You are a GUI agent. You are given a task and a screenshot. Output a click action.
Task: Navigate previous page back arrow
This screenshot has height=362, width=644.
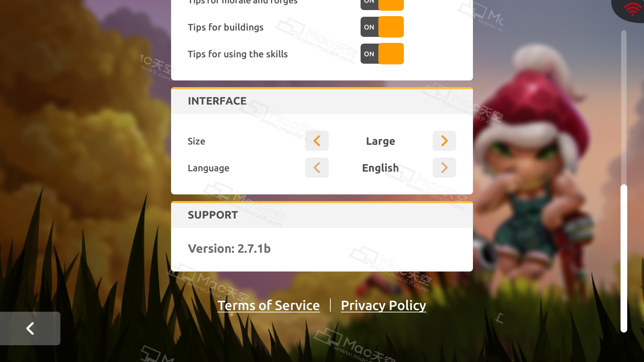[30, 328]
